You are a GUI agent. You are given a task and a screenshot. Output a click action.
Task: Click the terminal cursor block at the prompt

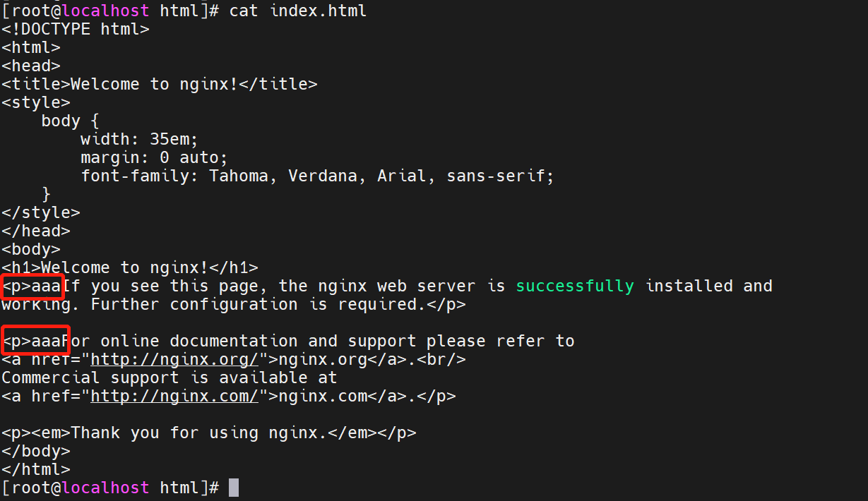tap(234, 488)
